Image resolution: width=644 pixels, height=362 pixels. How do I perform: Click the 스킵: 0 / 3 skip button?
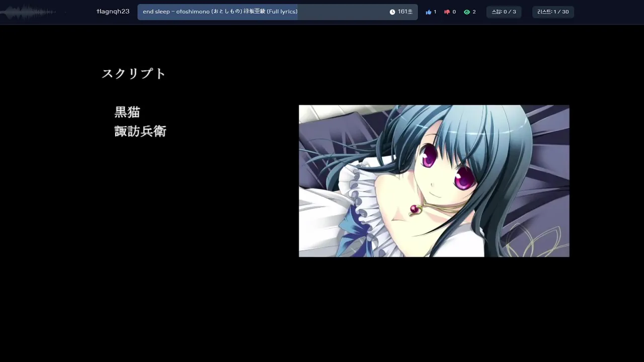pos(504,12)
